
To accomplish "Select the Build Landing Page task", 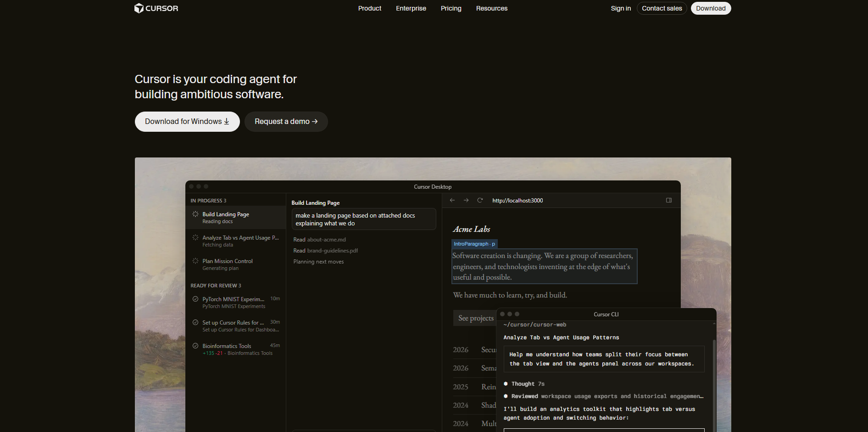I will tap(236, 218).
